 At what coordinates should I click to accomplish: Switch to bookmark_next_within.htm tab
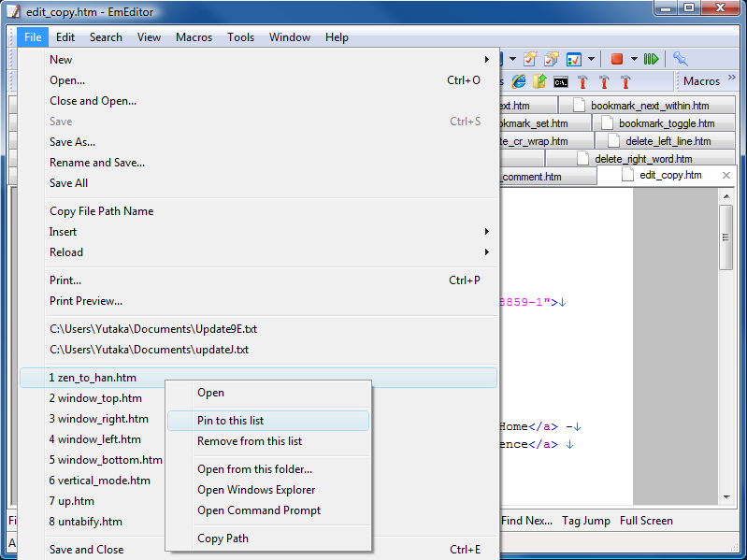(646, 106)
